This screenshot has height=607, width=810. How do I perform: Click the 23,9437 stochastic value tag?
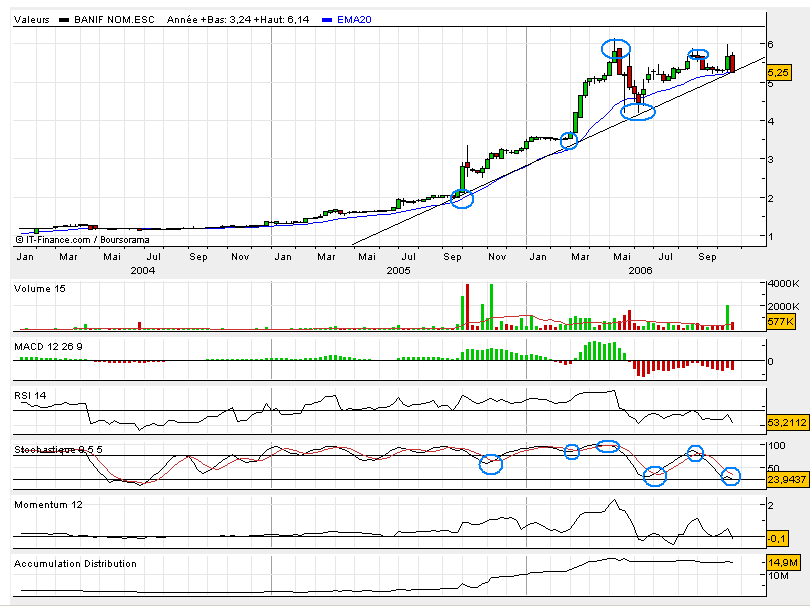pyautogui.click(x=787, y=479)
